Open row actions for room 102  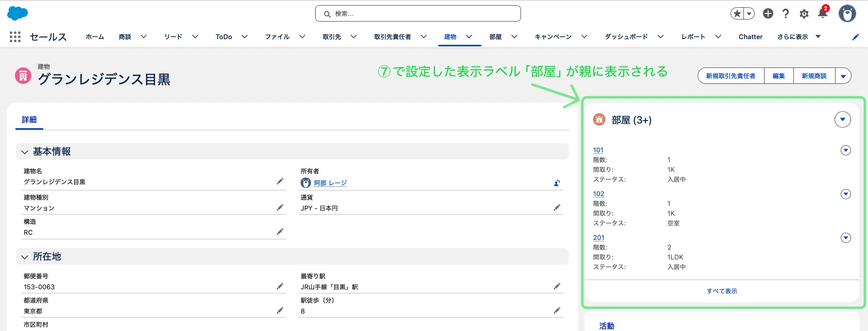pyautogui.click(x=845, y=194)
